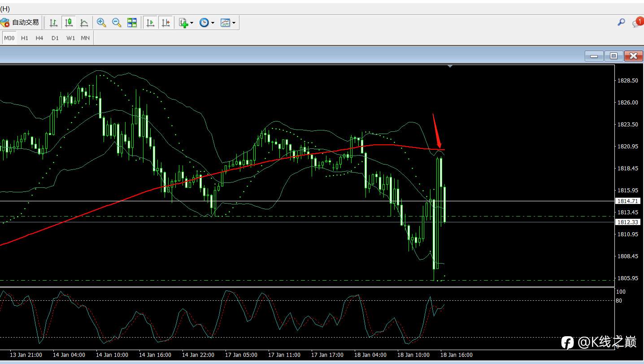The width and height of the screenshot is (644, 364).
Task: Select the M30 timeframe
Action: (9, 38)
